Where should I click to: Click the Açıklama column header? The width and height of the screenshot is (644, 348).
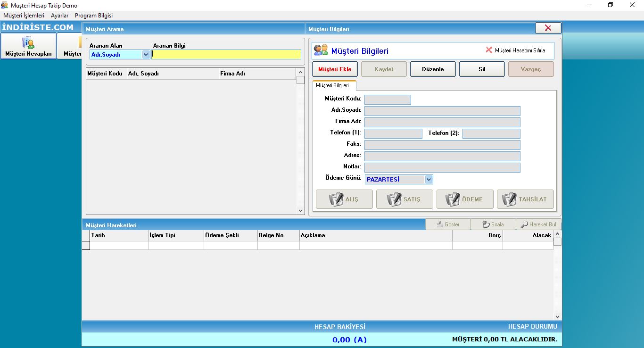[376, 235]
